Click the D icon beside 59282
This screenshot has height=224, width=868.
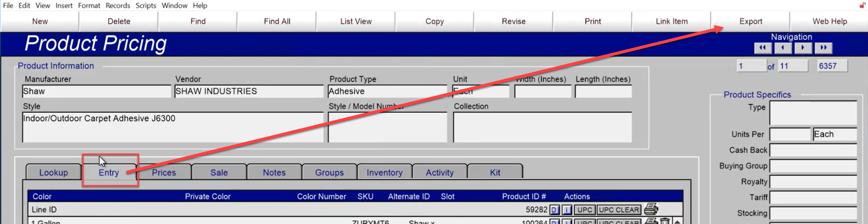pos(554,210)
